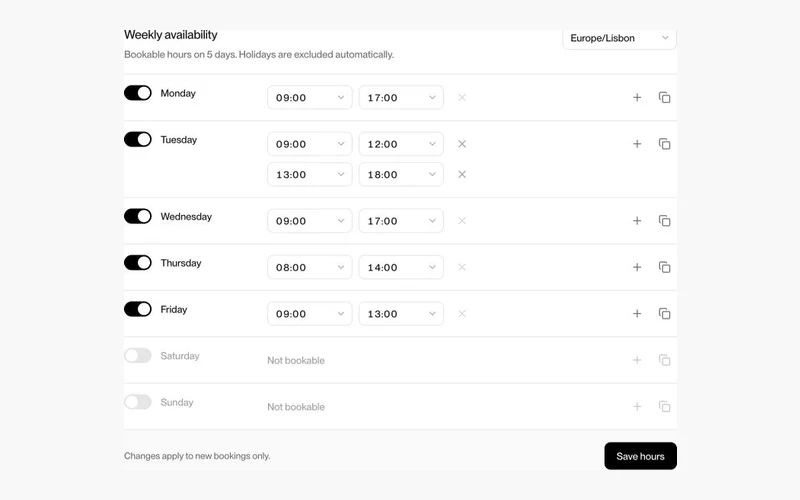Click the Sunday 'Not bookable' text
The height and width of the screenshot is (500, 800).
(296, 407)
